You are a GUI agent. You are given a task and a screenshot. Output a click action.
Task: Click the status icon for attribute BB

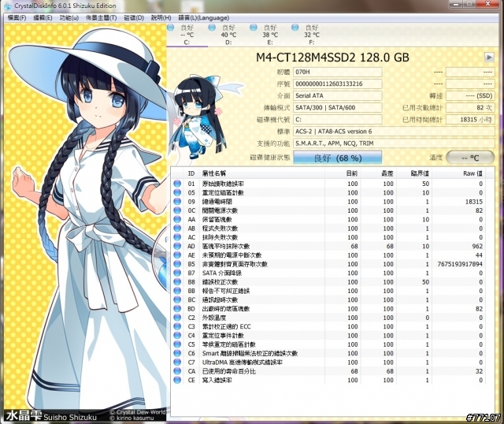[x=177, y=291]
